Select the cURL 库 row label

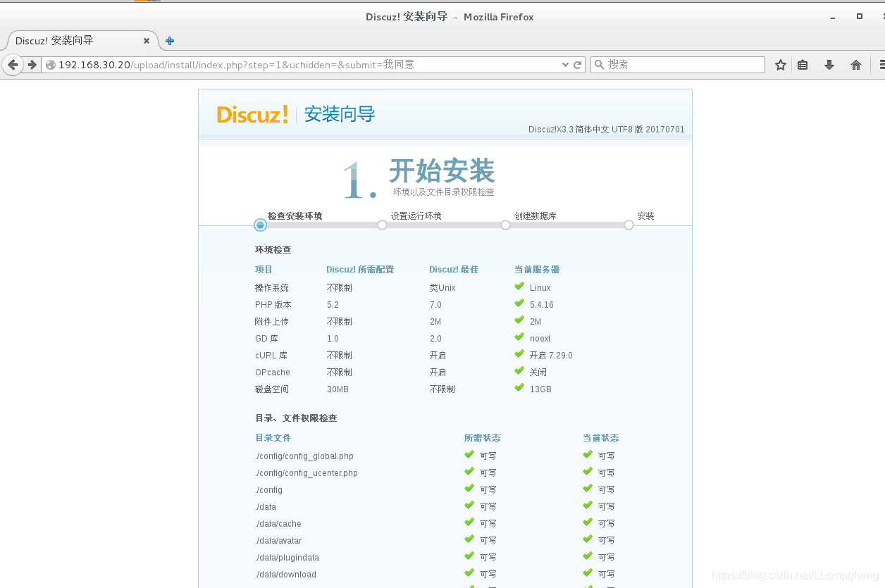[x=271, y=356]
